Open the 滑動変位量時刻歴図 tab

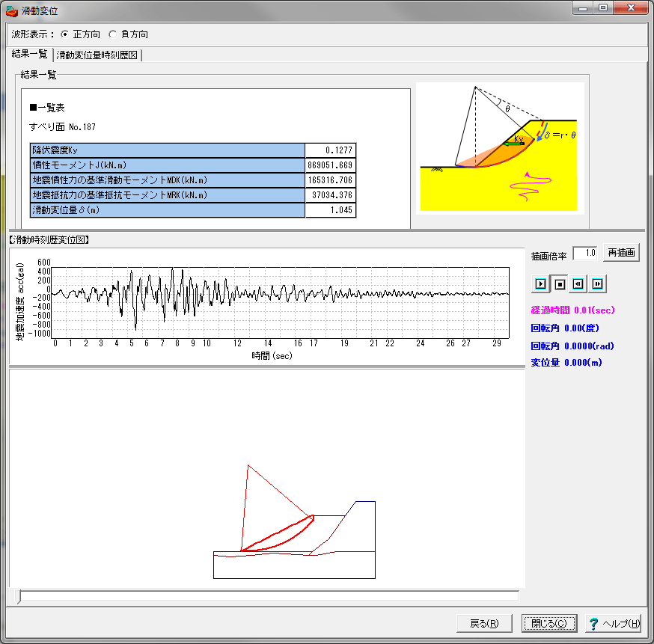coord(97,55)
